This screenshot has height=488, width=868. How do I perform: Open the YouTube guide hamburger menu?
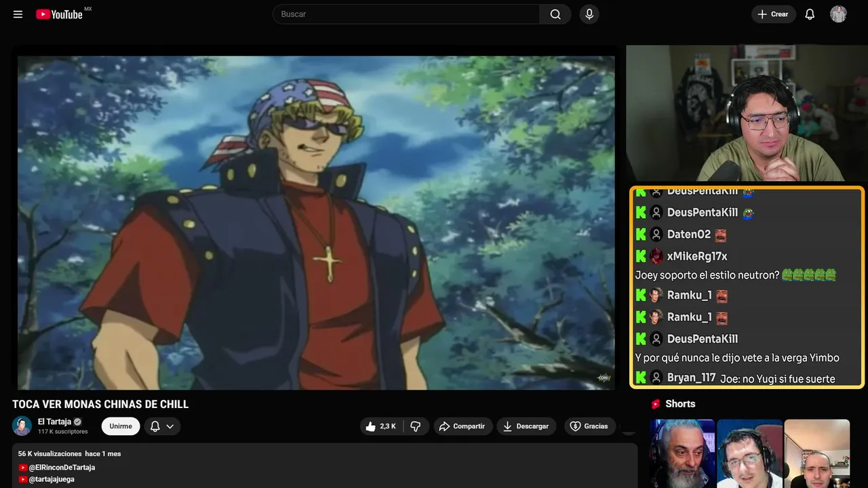[18, 14]
